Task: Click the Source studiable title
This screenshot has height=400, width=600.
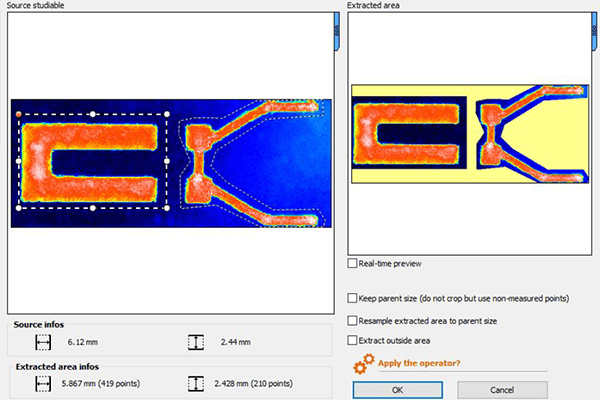Action: [x=35, y=5]
